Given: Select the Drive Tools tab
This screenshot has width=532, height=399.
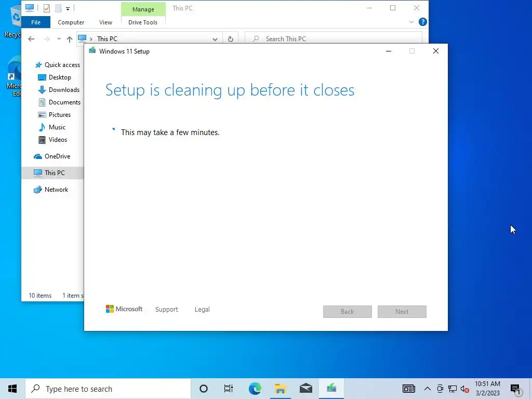Looking at the screenshot, I should coord(143,22).
